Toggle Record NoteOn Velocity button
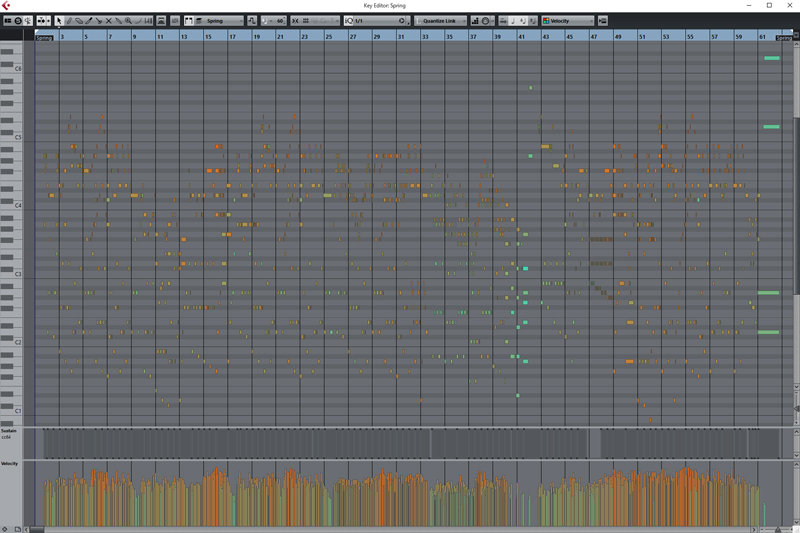800x533 pixels. point(522,21)
